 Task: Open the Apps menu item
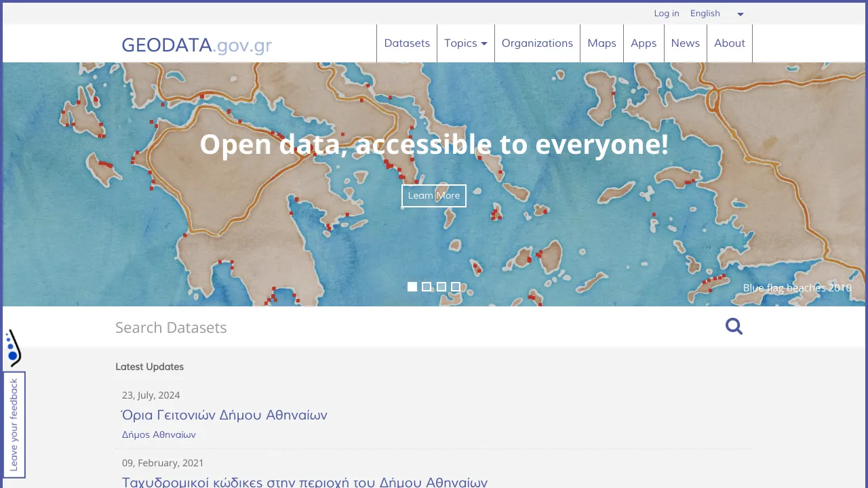tap(644, 43)
